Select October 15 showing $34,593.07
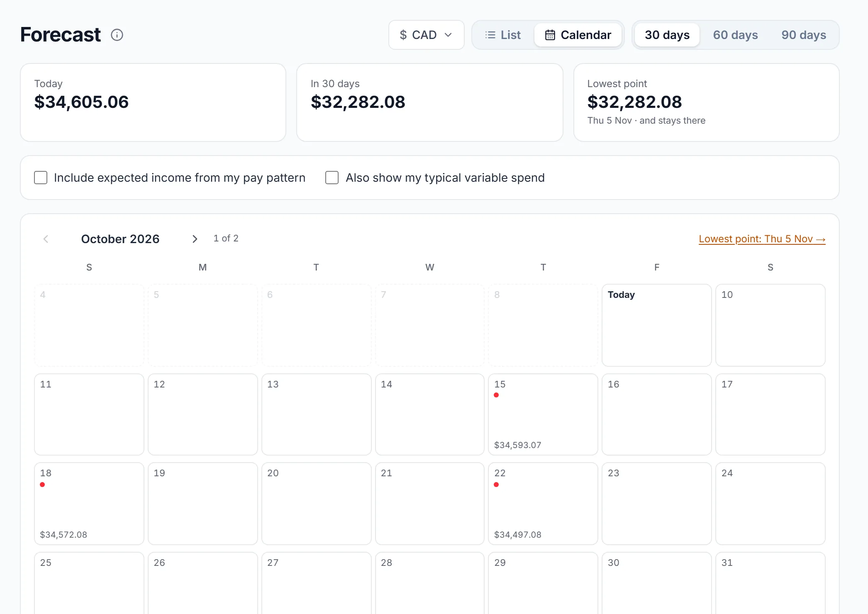The image size is (868, 614). pyautogui.click(x=543, y=414)
